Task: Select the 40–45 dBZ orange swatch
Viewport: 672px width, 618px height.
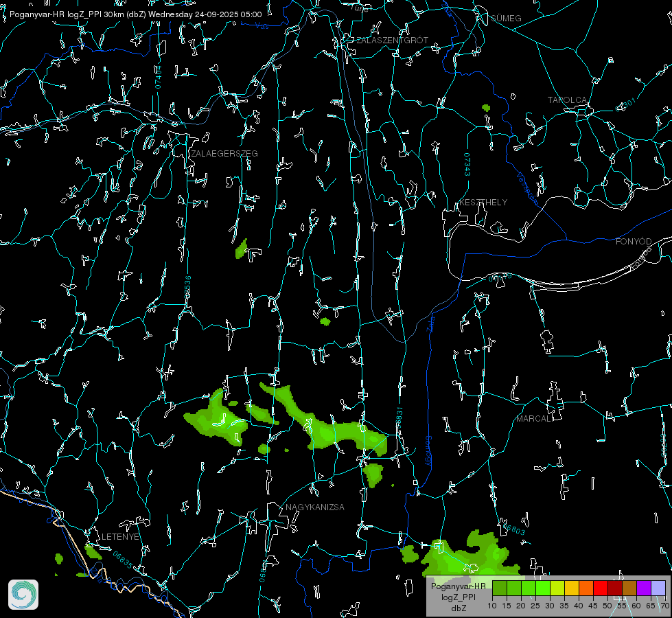Action: (x=586, y=588)
